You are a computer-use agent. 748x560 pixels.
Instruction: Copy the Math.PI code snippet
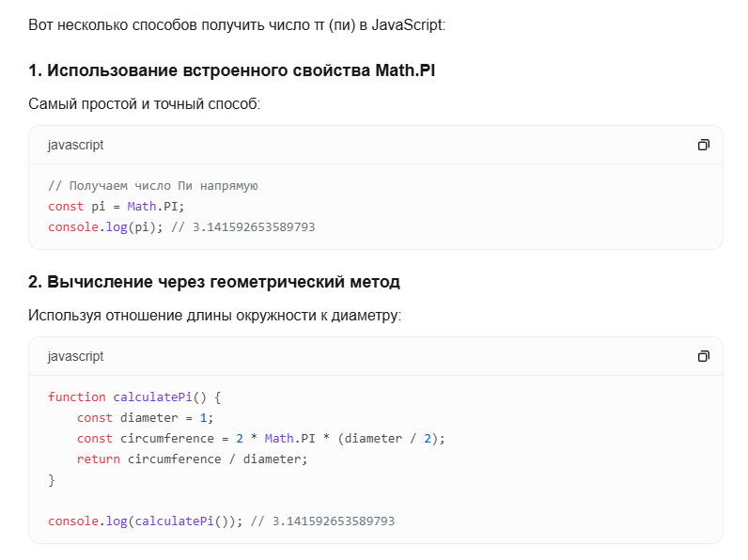[x=703, y=145]
